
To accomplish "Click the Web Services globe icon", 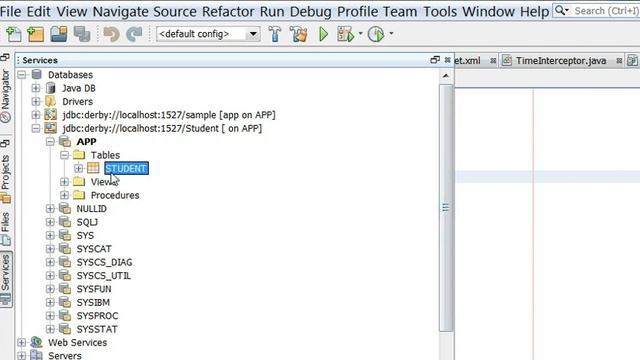I will click(x=36, y=342).
